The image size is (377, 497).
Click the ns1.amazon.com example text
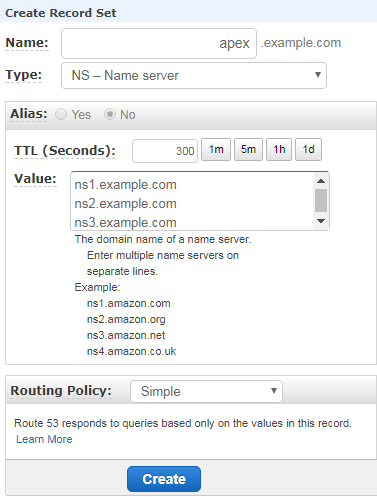pos(129,303)
